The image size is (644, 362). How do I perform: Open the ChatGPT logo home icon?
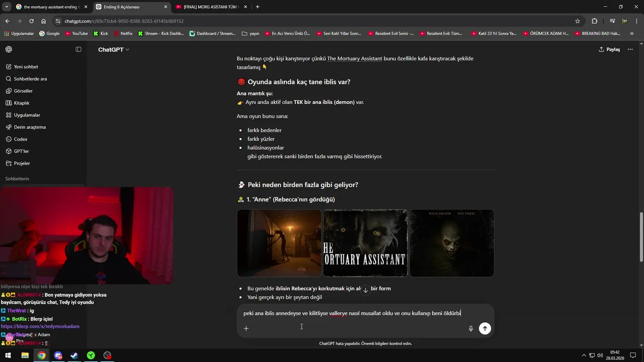[x=9, y=49]
